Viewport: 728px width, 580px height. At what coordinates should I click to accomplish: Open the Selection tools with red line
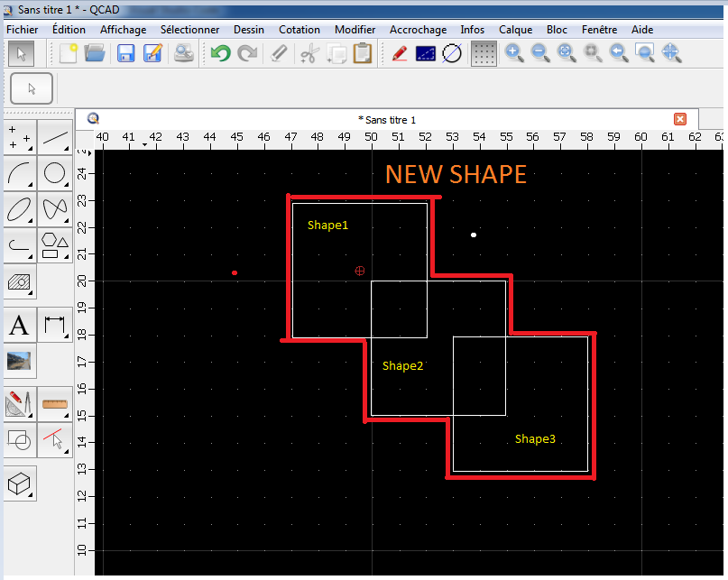(x=55, y=440)
